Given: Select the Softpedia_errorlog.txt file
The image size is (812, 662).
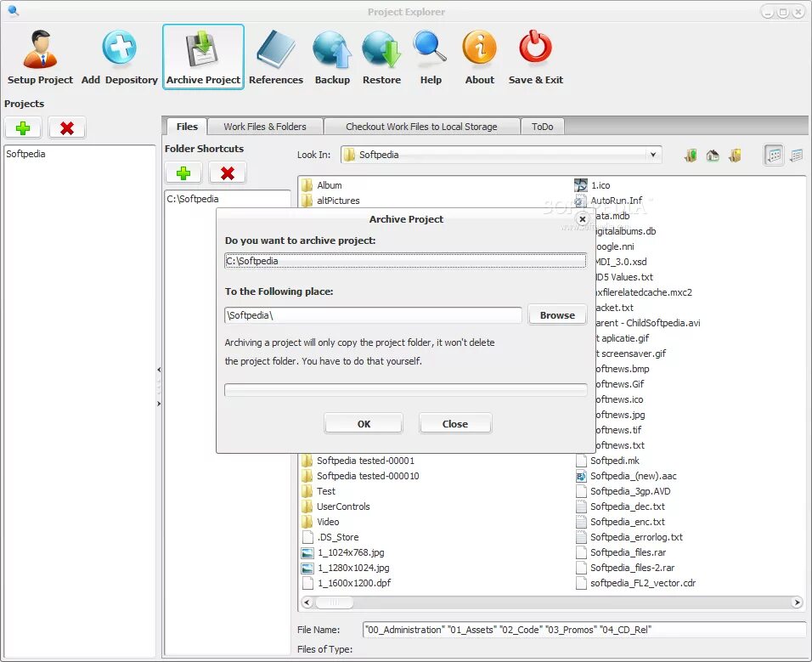Looking at the screenshot, I should coord(629,537).
